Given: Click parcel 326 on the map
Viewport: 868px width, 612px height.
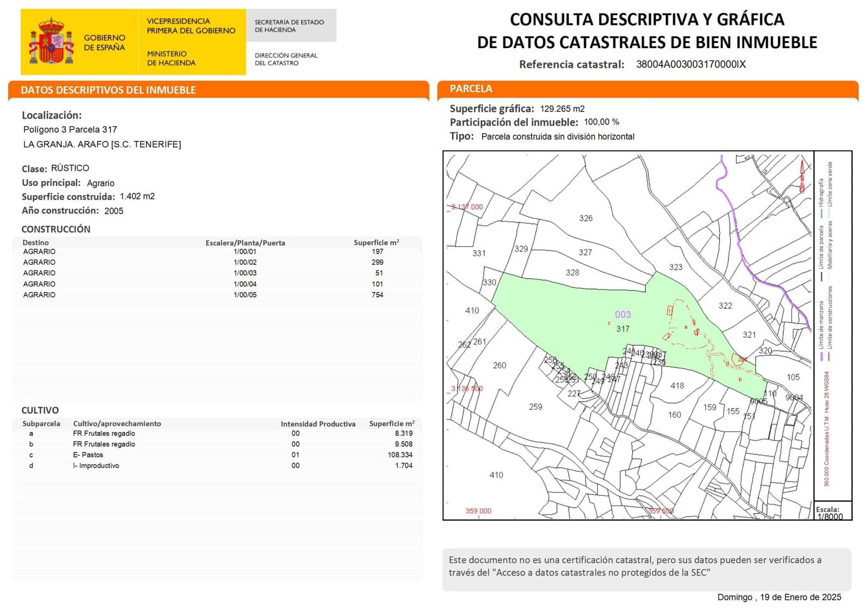Looking at the screenshot, I should pyautogui.click(x=586, y=218).
